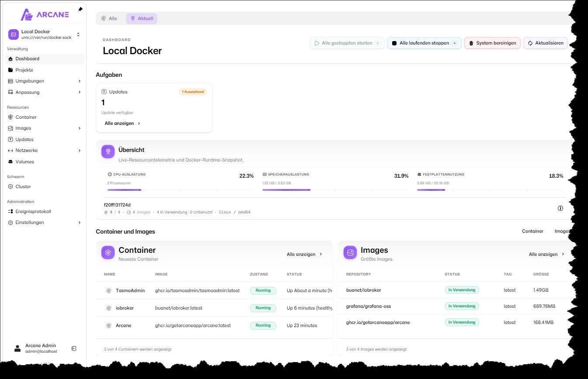Image resolution: width=588 pixels, height=379 pixels.
Task: Click the Arcane logo in sidebar
Action: tap(45, 14)
